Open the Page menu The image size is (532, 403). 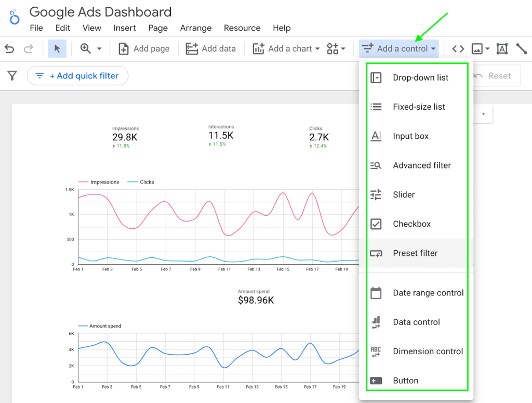(158, 28)
